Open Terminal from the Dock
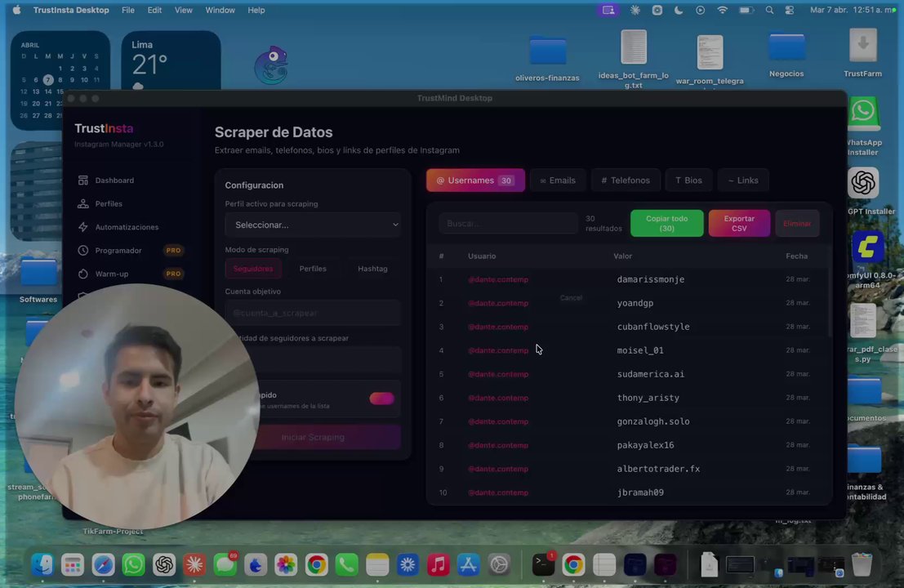 (543, 565)
